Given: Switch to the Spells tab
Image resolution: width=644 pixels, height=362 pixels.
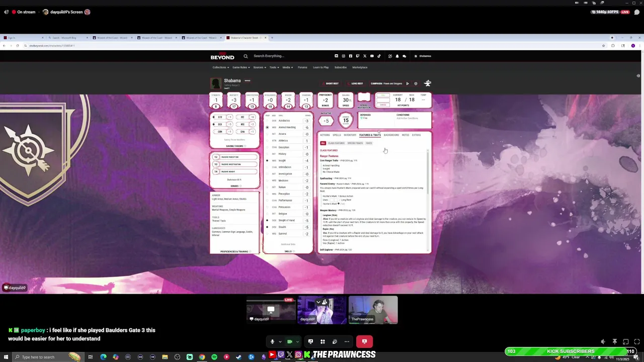Looking at the screenshot, I should (x=337, y=135).
